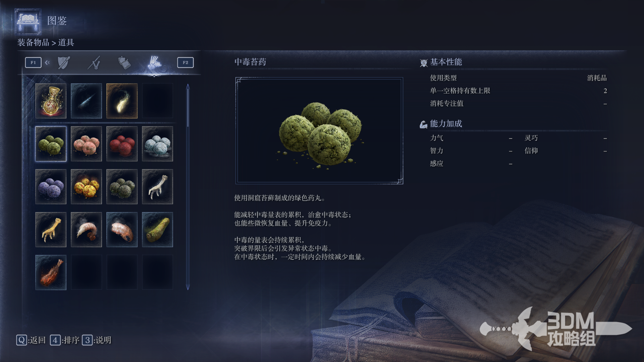Click the 排序 sort button
Viewport: 644px width, 362px height.
[x=65, y=340]
